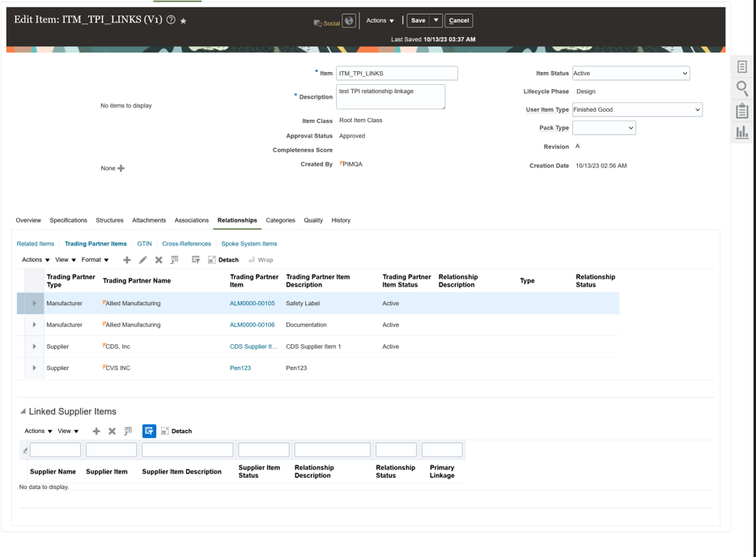Viewport: 756px width, 557px height.
Task: Detach the Trading Partner Items table
Action: (223, 260)
